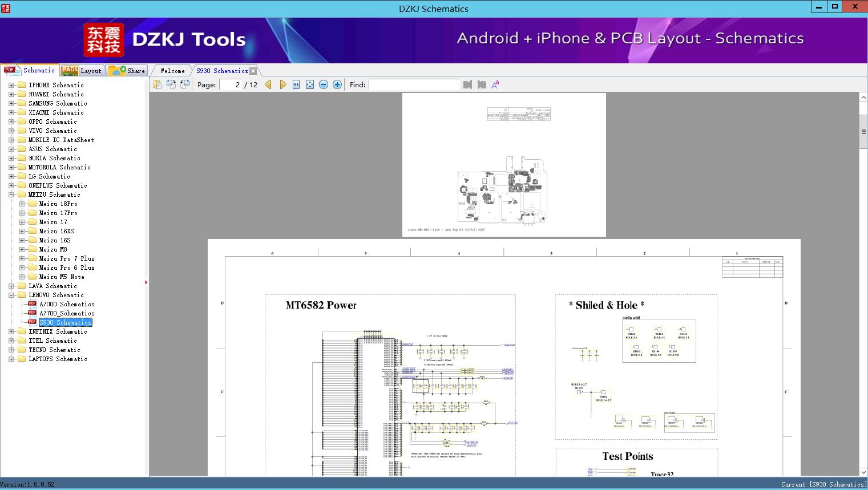Close the S930 Schematics tab
868x490 pixels.
click(253, 71)
